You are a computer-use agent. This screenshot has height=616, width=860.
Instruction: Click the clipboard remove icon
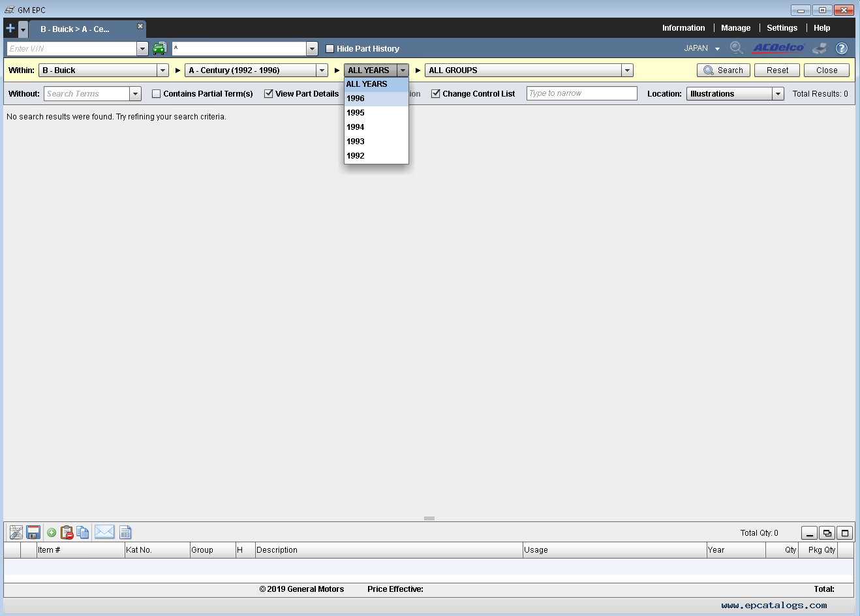(67, 532)
